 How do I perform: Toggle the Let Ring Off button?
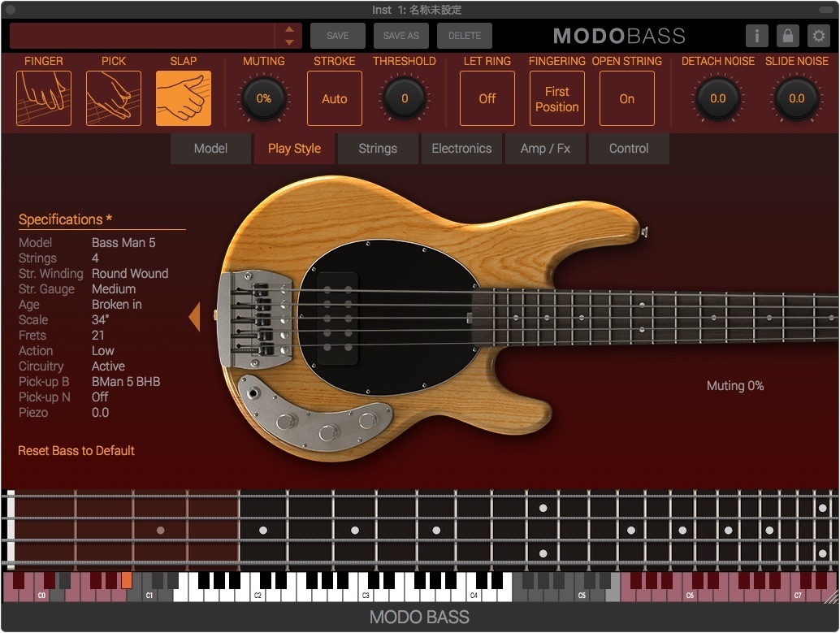point(487,98)
